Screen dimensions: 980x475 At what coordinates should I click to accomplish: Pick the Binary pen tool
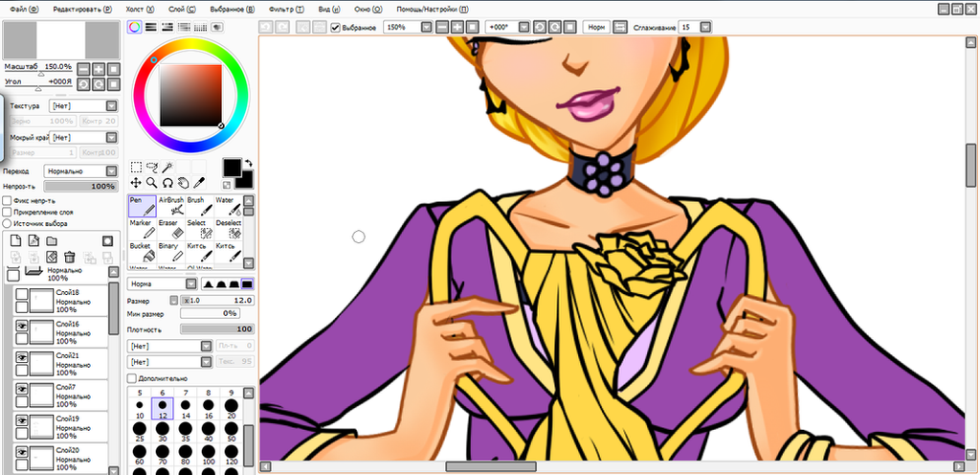tap(170, 252)
